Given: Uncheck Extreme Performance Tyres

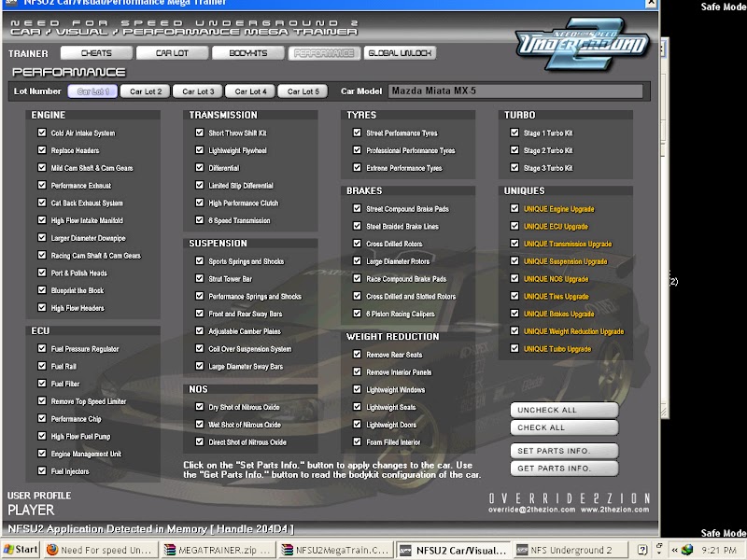Looking at the screenshot, I should coord(357,168).
